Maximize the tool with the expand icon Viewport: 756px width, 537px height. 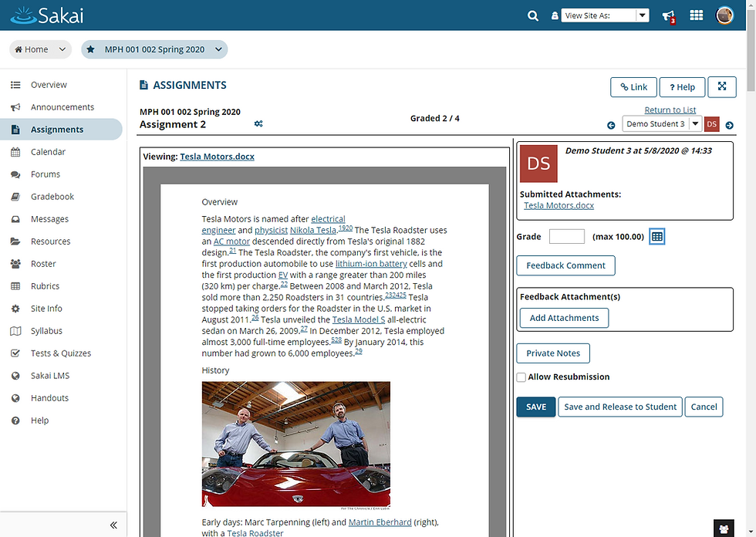coord(722,86)
